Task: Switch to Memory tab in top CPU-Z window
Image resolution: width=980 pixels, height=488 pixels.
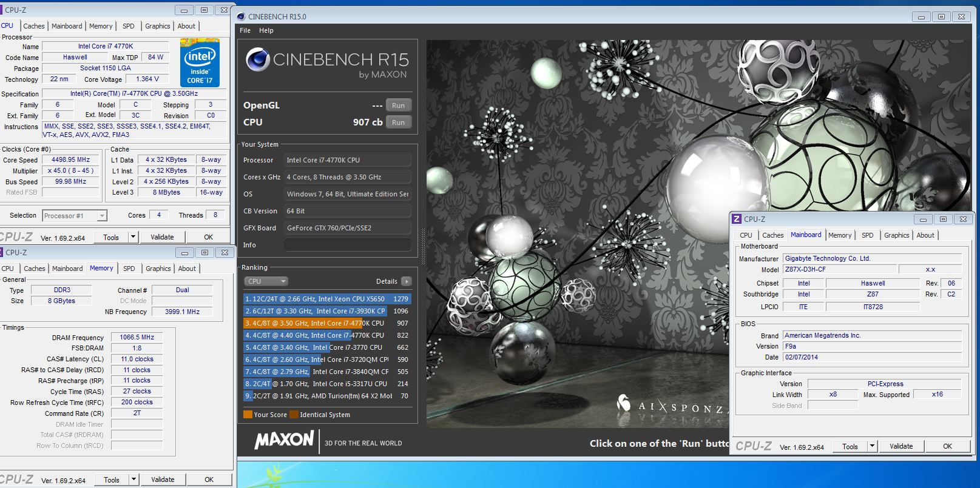Action: 101,26
